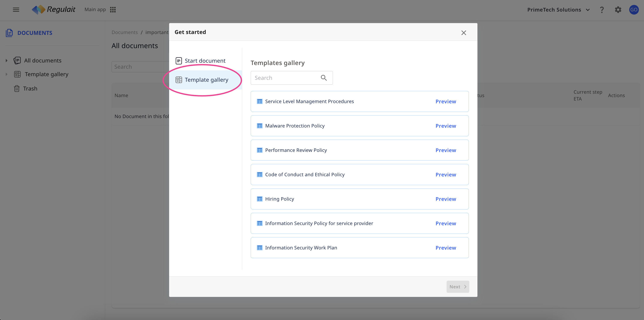The height and width of the screenshot is (320, 644).
Task: Click the hamburger menu icon
Action: [16, 10]
